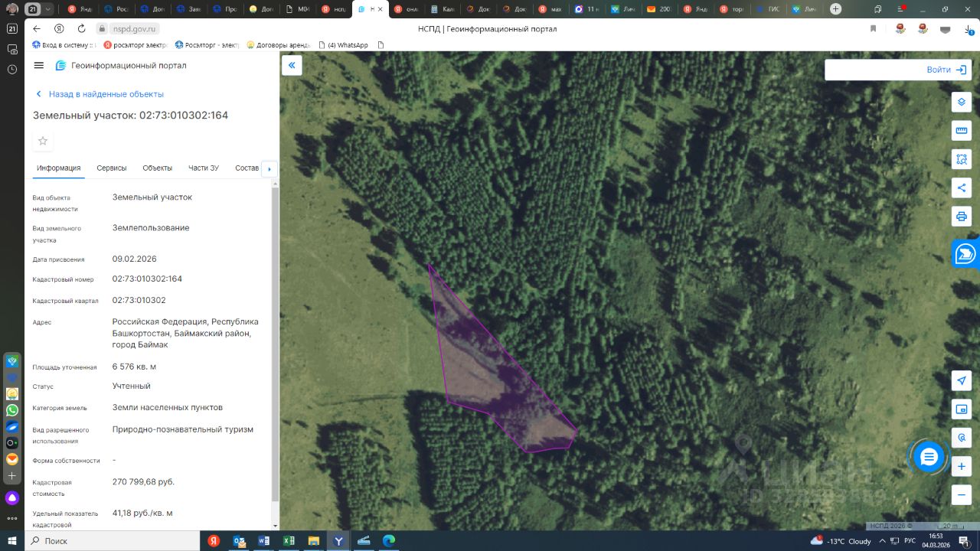
Task: Go back in browser history
Action: (x=37, y=29)
